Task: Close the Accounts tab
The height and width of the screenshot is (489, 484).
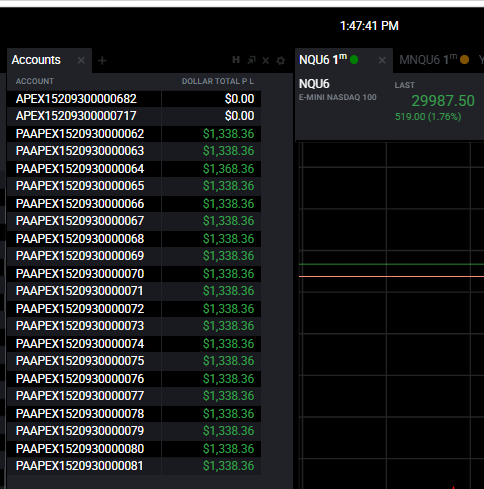Action: [x=81, y=60]
